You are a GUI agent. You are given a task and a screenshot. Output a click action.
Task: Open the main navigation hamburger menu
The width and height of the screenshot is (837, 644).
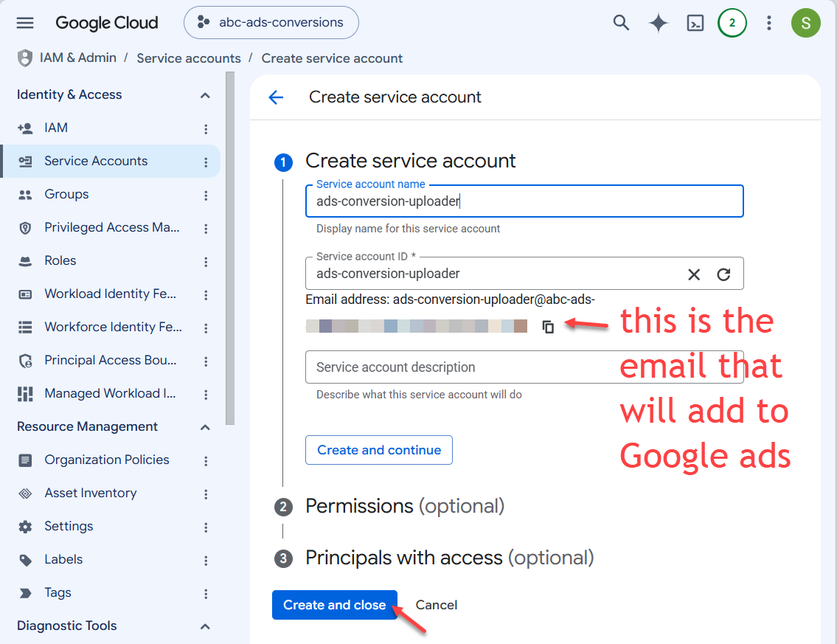(x=25, y=22)
